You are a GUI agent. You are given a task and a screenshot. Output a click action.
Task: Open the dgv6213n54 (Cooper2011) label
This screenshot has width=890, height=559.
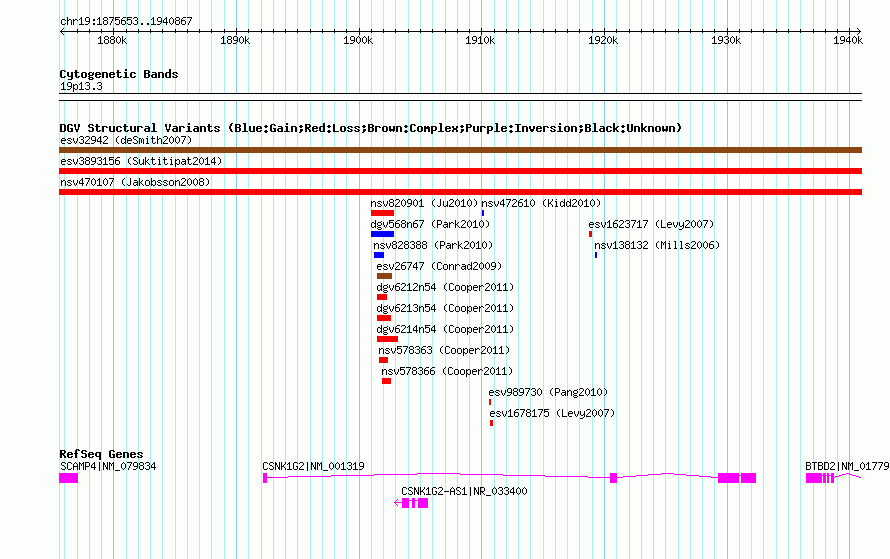pos(445,308)
